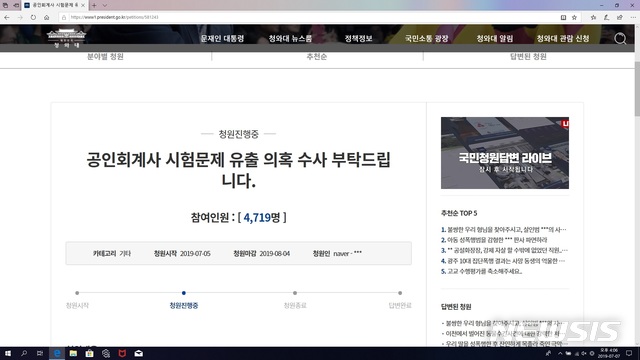Open the add notes pen icon
Screen dimensions: 640x360
[607, 17]
